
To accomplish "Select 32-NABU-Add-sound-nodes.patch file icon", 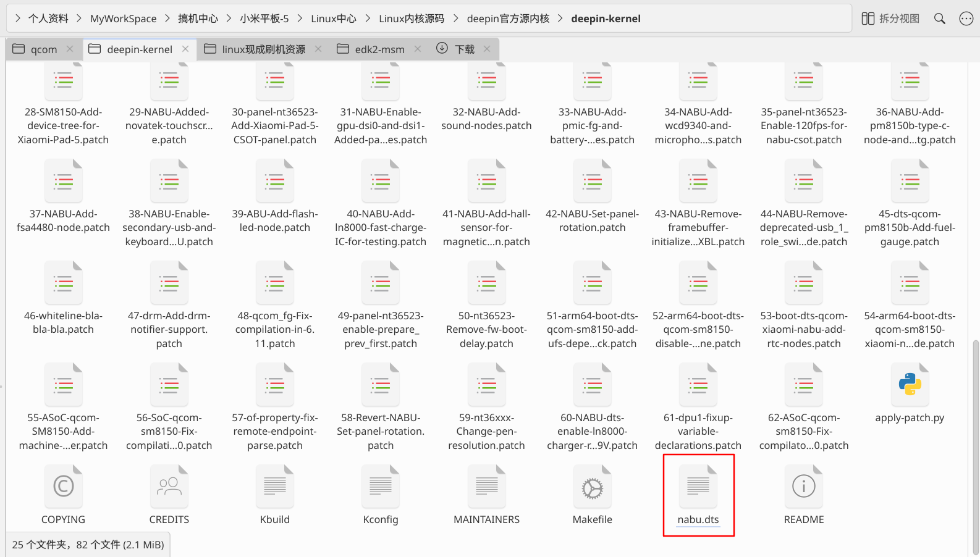I will coord(486,80).
